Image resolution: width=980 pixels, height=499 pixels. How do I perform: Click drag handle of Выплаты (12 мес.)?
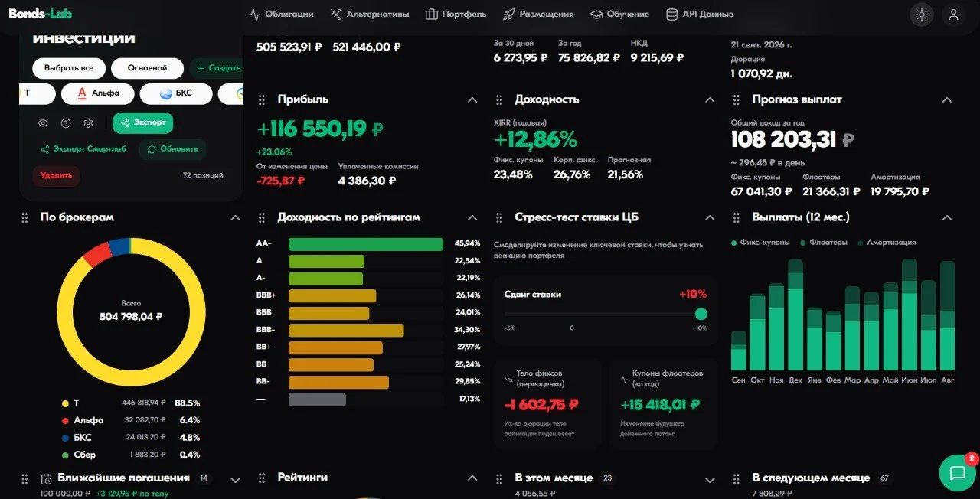tap(737, 218)
